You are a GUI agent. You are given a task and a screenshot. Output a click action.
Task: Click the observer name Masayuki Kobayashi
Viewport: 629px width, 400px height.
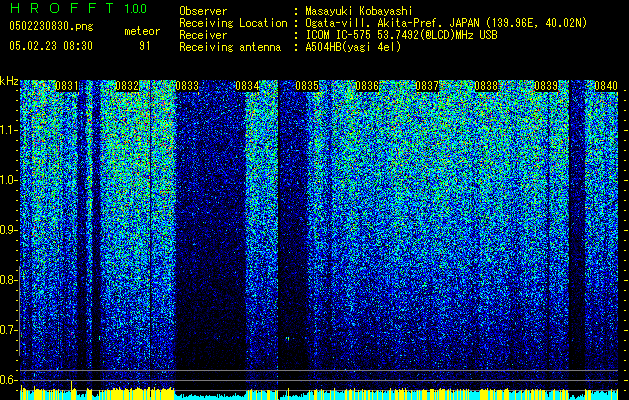pyautogui.click(x=359, y=11)
